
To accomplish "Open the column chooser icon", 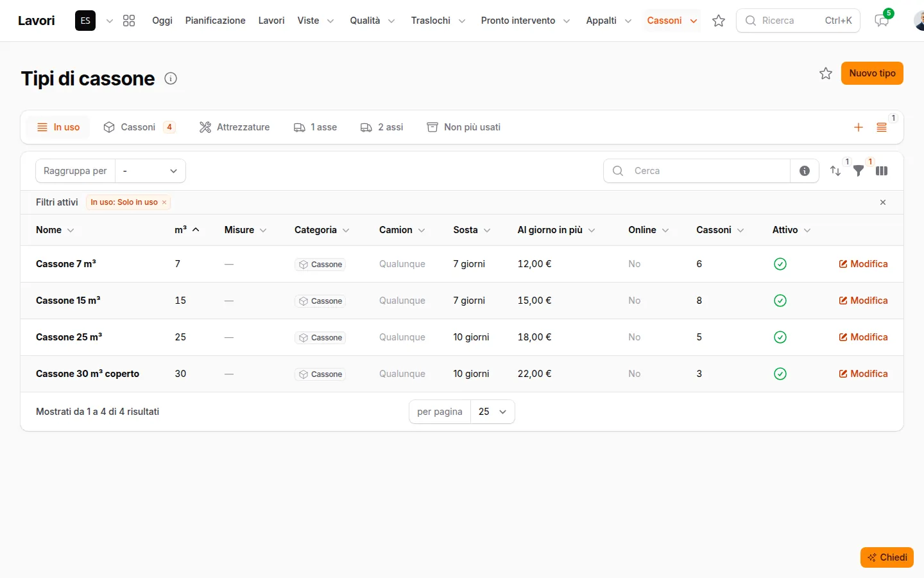I will click(x=882, y=171).
